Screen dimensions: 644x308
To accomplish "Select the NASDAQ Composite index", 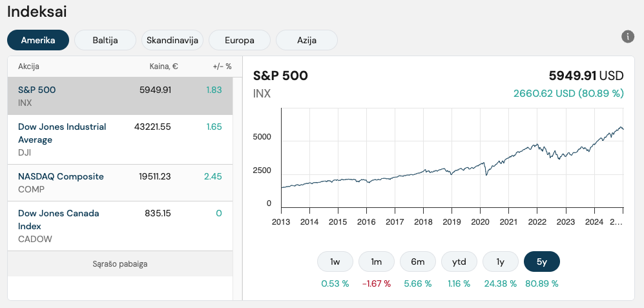I will coord(120,183).
